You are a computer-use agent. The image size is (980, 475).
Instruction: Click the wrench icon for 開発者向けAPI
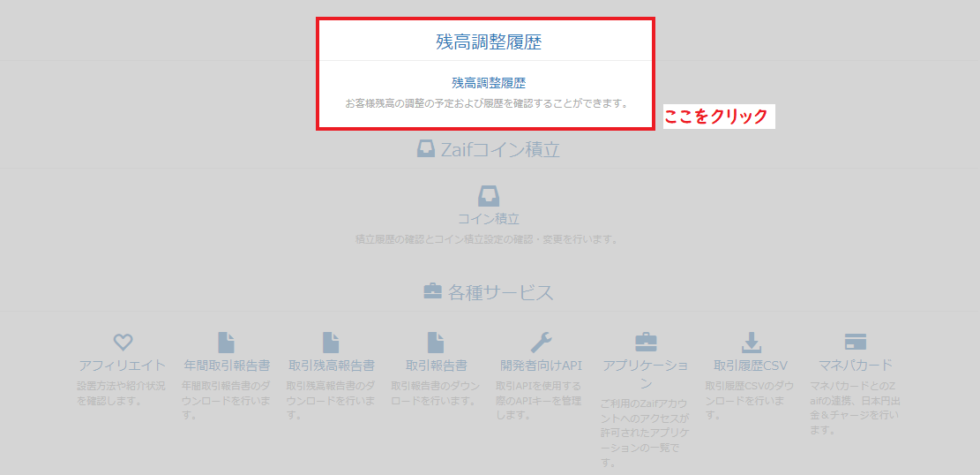pos(542,343)
